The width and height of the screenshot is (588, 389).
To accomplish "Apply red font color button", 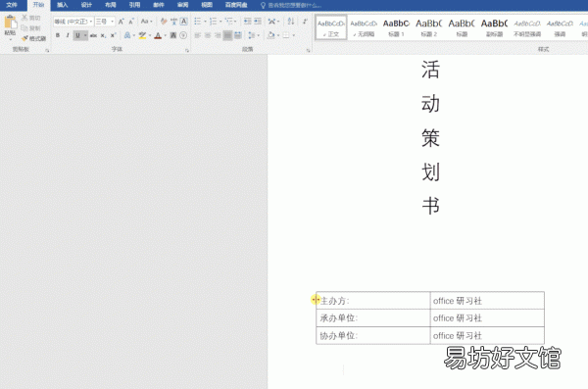I will [x=158, y=35].
